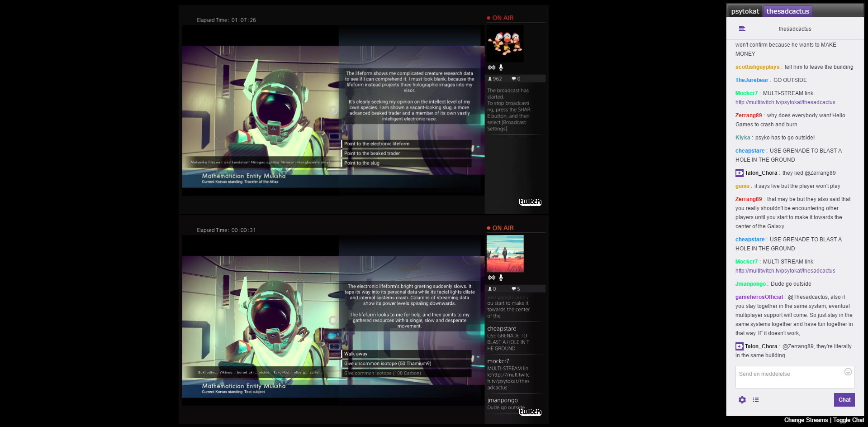Click first Zerrang89 username in chat
Viewport: 868px width, 427px height.
coord(749,115)
